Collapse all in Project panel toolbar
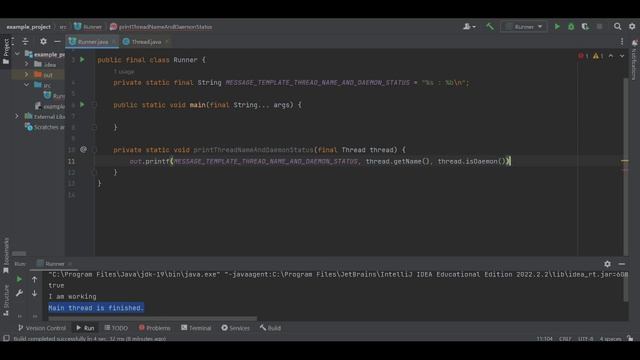 25,41
